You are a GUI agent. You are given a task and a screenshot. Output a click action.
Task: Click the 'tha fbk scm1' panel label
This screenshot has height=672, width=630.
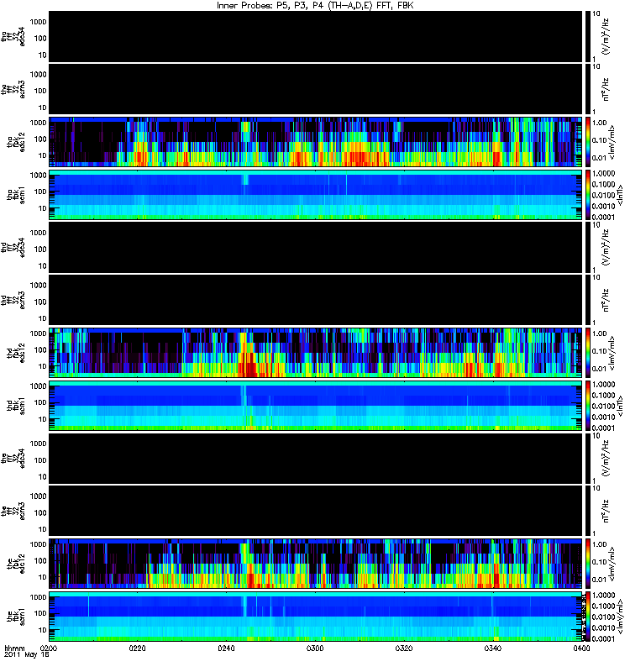click(x=16, y=194)
